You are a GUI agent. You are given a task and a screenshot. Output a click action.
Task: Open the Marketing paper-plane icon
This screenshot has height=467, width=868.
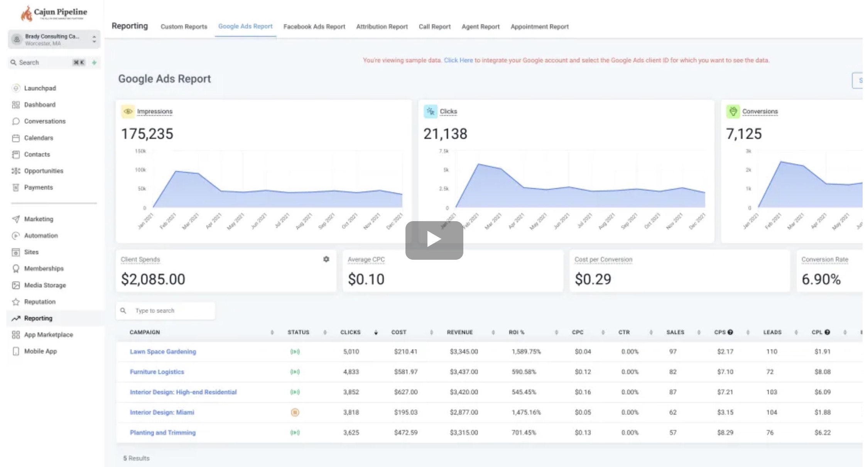coord(16,219)
